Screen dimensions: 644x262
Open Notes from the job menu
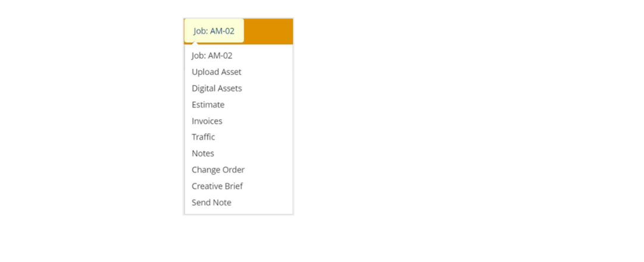pyautogui.click(x=203, y=153)
